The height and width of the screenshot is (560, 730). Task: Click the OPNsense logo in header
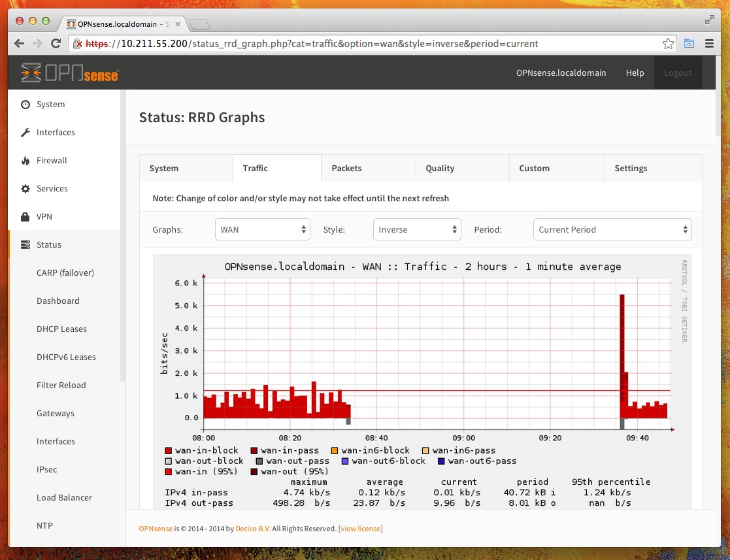coord(69,73)
